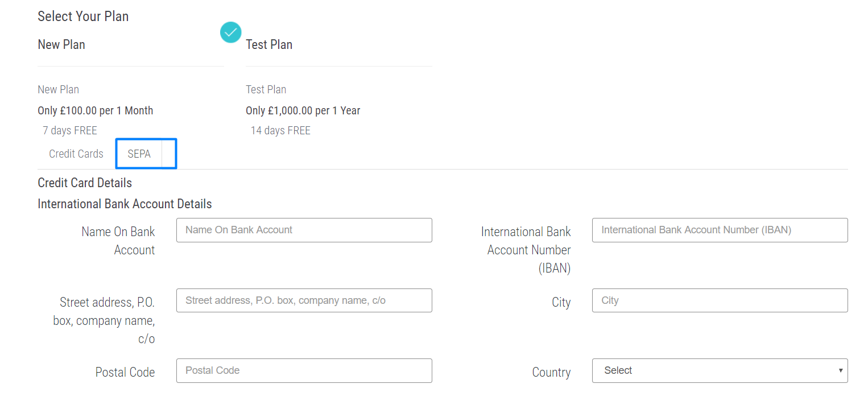Select the City text field
Viewport: 868px width, 396px height.
(x=720, y=300)
